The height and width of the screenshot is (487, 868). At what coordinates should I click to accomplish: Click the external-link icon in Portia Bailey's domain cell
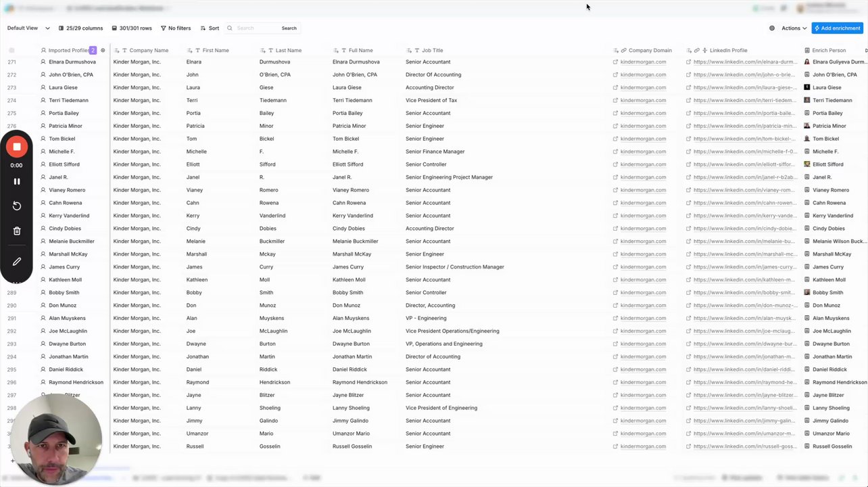pos(615,113)
